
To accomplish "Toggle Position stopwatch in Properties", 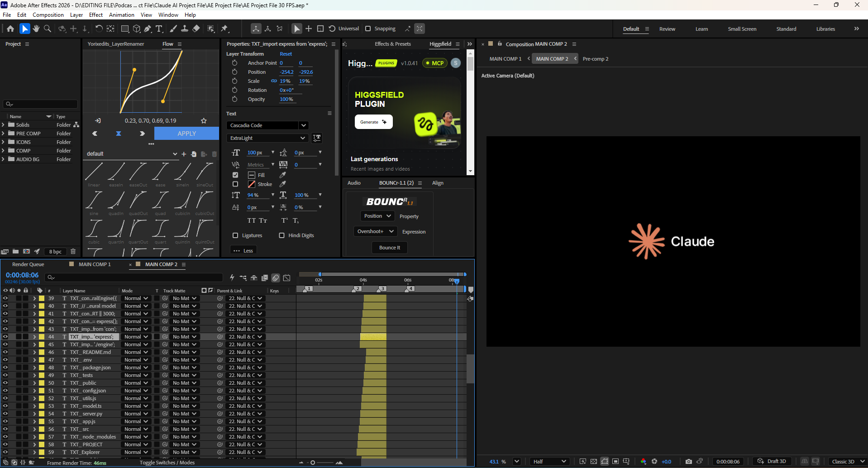I will click(x=234, y=72).
